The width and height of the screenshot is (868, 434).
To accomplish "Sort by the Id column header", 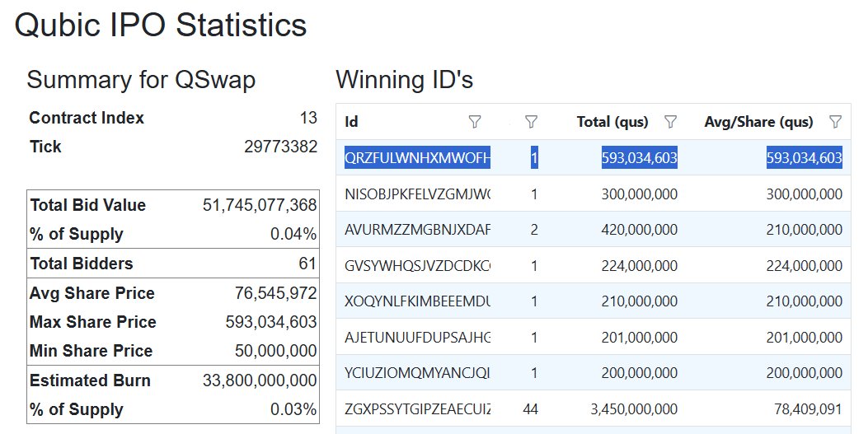I will pos(351,122).
